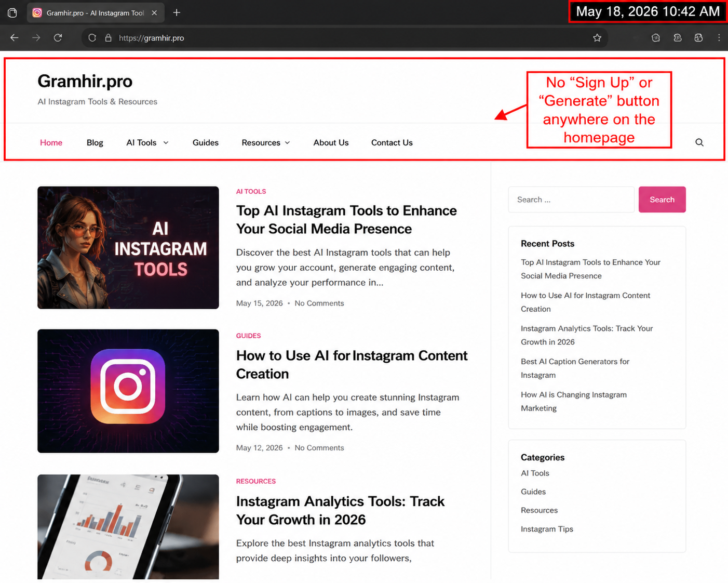
Task: Click No Comments under the second post
Action: [319, 447]
